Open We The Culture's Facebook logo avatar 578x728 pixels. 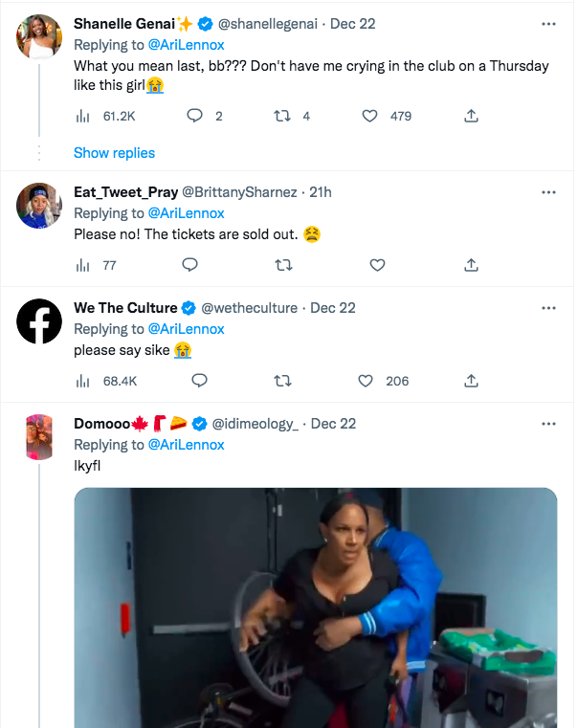click(40, 321)
